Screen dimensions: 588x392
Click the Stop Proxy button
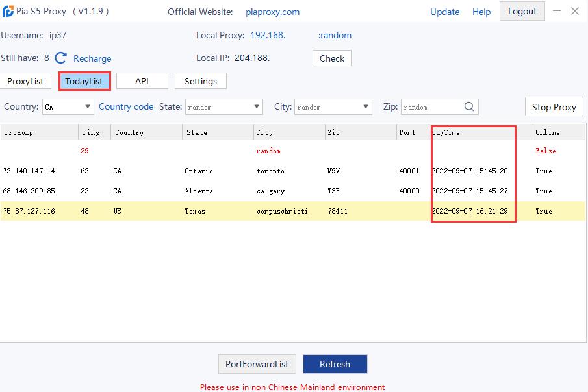[554, 107]
